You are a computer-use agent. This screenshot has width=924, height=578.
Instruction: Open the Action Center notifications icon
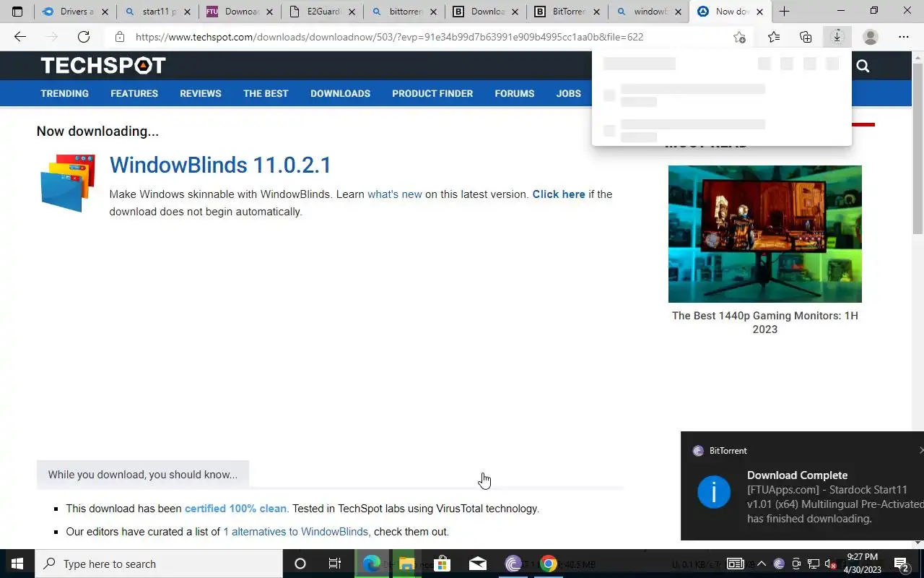pos(902,564)
